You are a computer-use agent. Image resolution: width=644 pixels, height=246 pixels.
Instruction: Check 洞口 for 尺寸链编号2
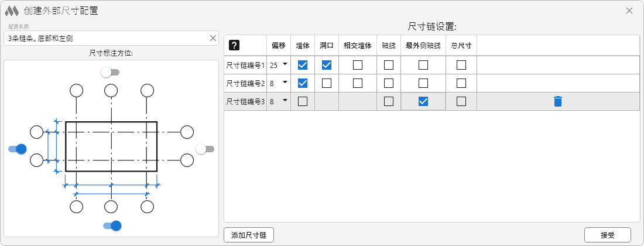(x=327, y=83)
